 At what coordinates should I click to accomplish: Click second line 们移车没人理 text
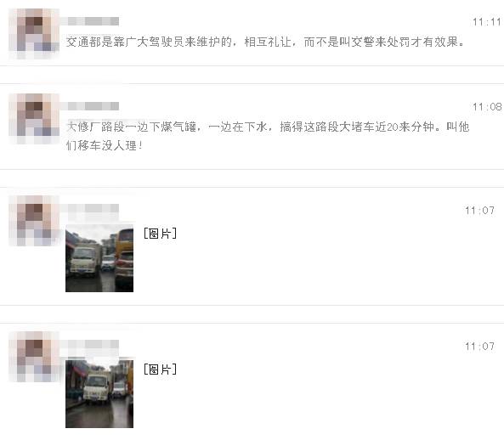(x=105, y=145)
